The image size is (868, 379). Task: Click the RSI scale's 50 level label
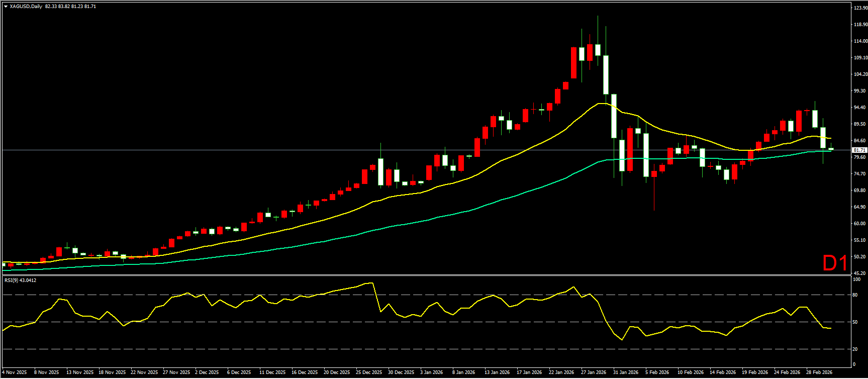tap(856, 322)
